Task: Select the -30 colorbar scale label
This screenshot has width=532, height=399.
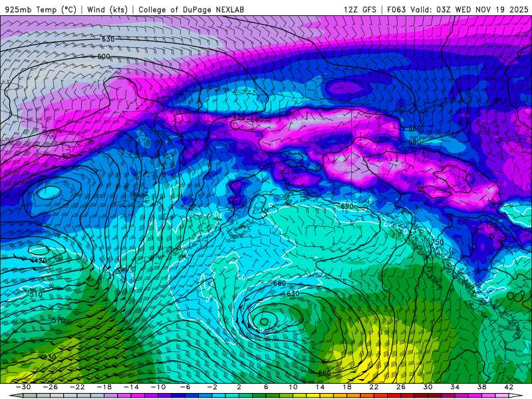Action: pyautogui.click(x=23, y=387)
